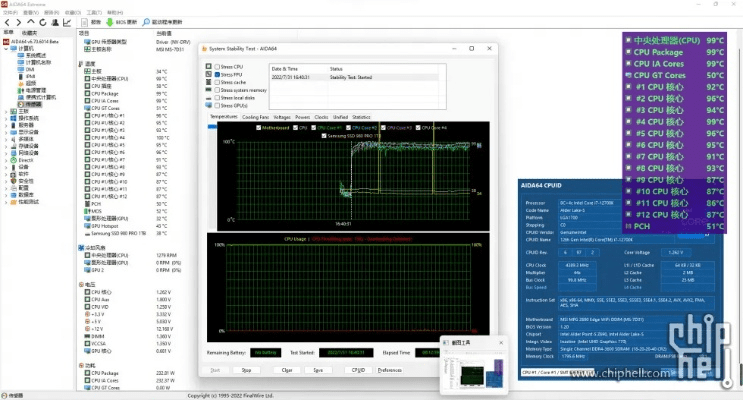Click the Preferences button
The width and height of the screenshot is (743, 400).
390,369
